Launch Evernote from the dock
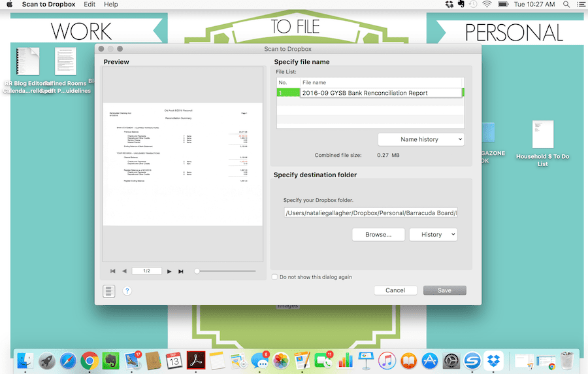The image size is (588, 374). point(110,361)
